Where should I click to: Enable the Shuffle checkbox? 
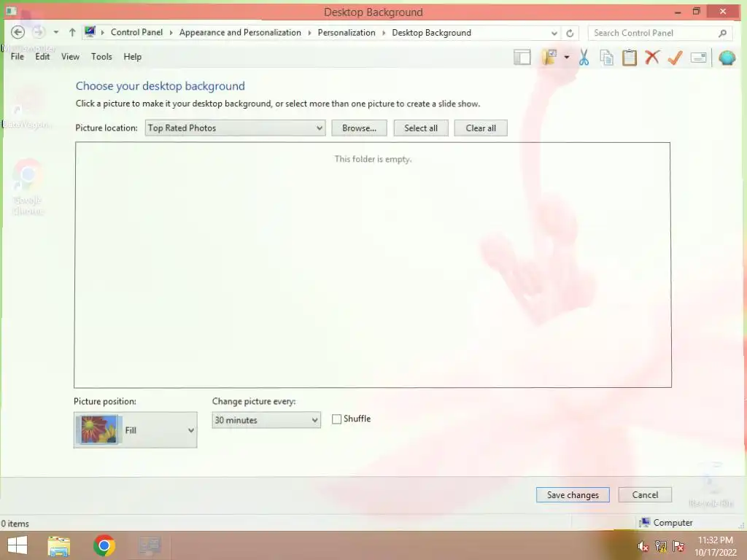pos(336,419)
